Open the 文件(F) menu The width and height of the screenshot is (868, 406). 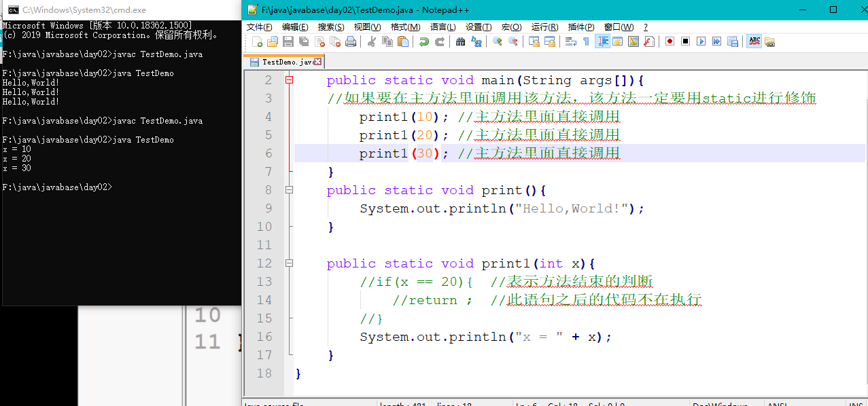(259, 26)
